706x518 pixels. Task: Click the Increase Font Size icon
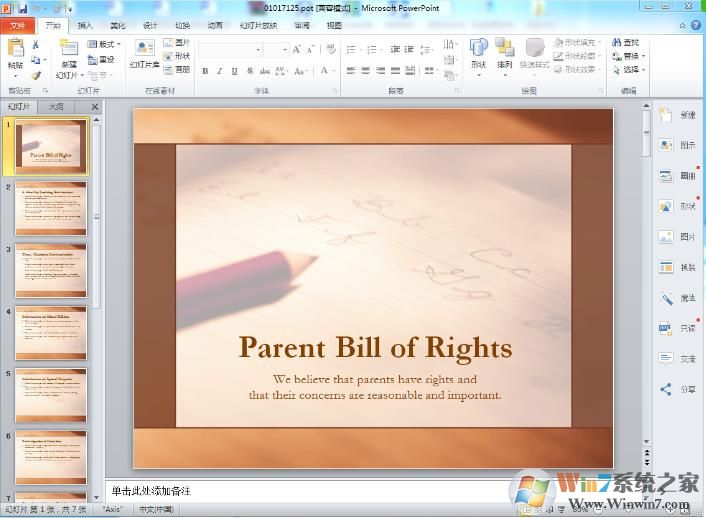coord(296,49)
